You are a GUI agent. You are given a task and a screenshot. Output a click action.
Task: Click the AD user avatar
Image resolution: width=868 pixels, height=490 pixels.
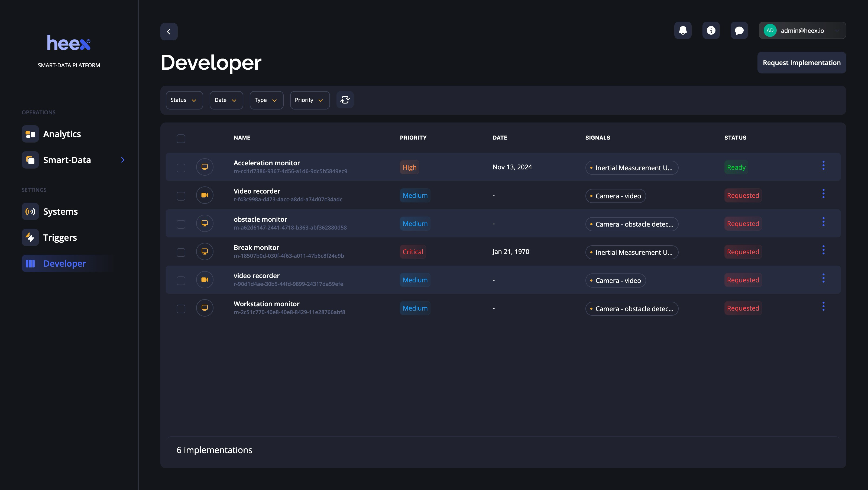click(x=770, y=31)
